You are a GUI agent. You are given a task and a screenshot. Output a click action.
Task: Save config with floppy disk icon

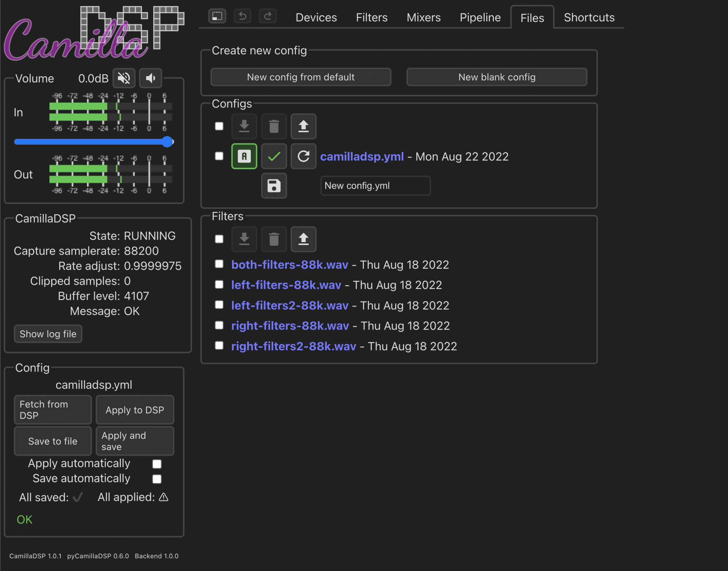(x=274, y=186)
